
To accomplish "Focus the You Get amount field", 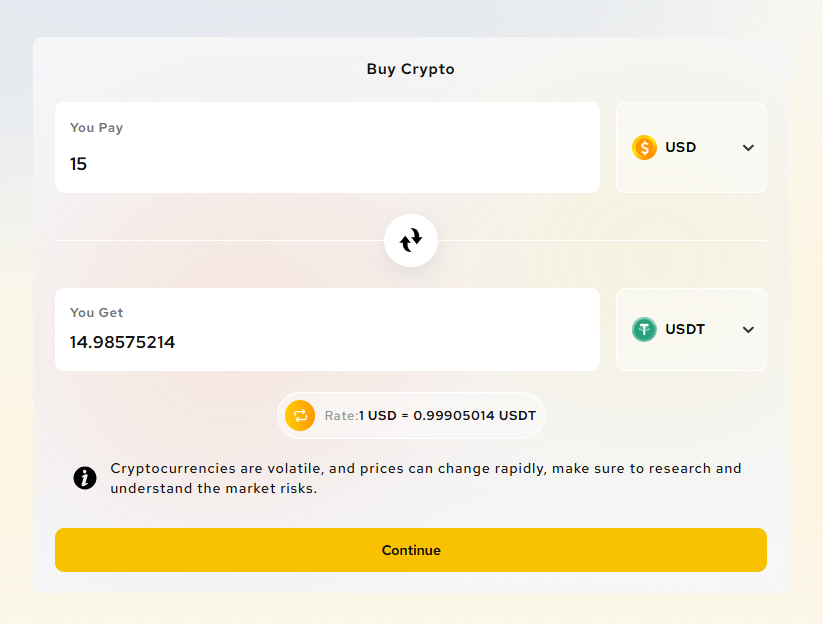I will [327, 342].
